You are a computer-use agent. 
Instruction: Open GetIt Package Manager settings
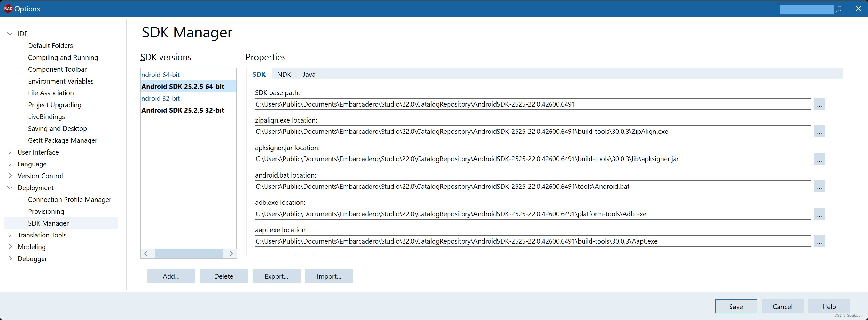[x=63, y=140]
